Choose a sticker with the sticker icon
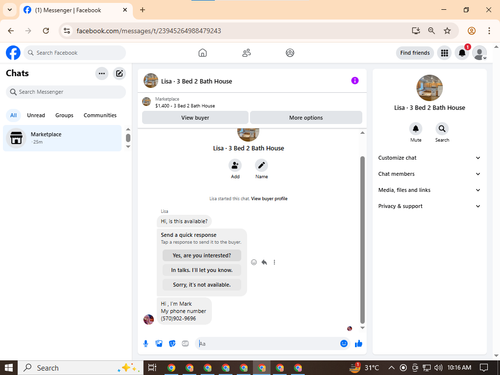 tap(172, 344)
